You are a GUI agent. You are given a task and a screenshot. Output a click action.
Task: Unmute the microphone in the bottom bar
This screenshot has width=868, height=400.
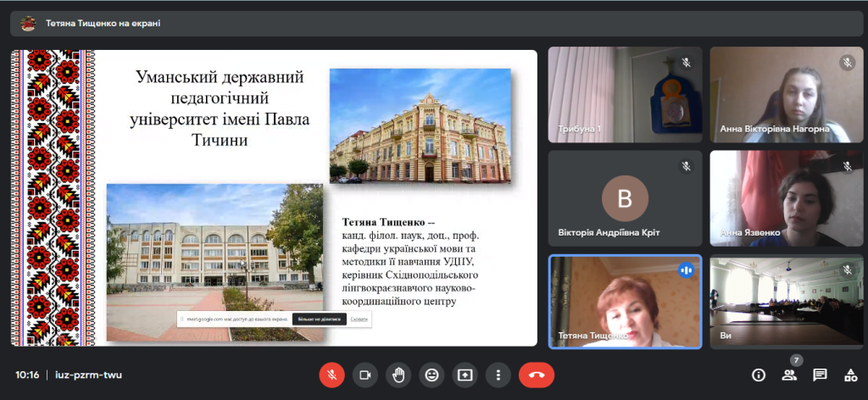click(x=331, y=375)
